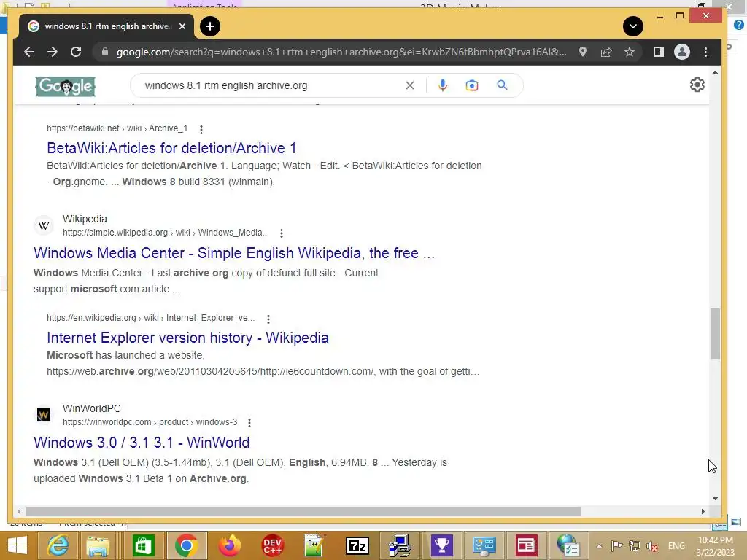Click the vertical scrollbar up arrow
This screenshot has height=560, width=747.
(715, 72)
